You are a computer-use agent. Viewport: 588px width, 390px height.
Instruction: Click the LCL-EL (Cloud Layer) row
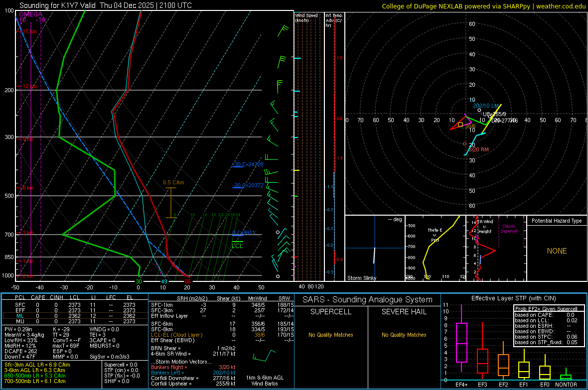pos(222,335)
